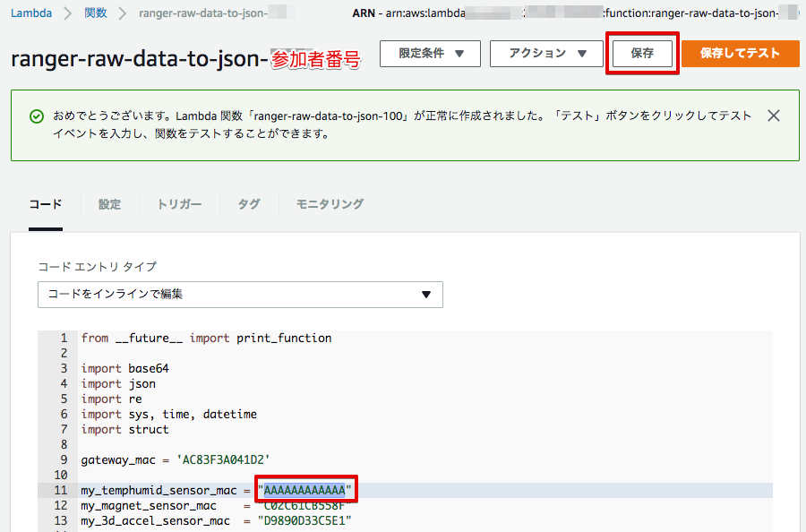Expand the アクション dropdown menu

point(546,54)
